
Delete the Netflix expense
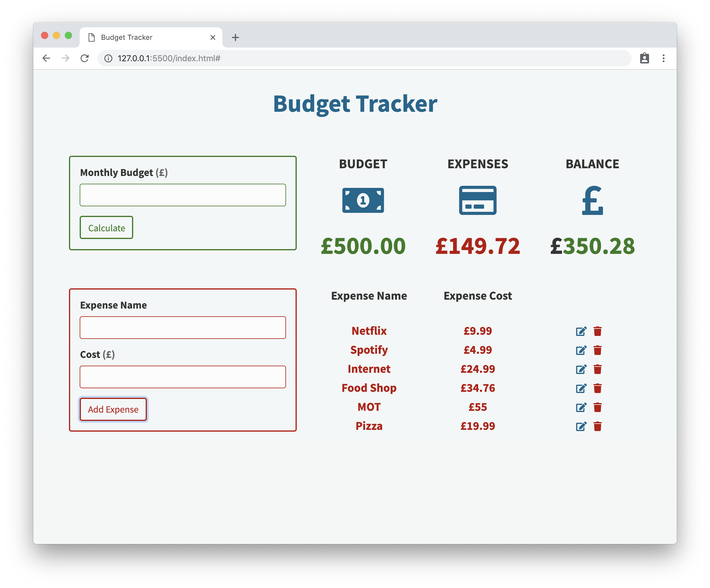[x=597, y=331]
